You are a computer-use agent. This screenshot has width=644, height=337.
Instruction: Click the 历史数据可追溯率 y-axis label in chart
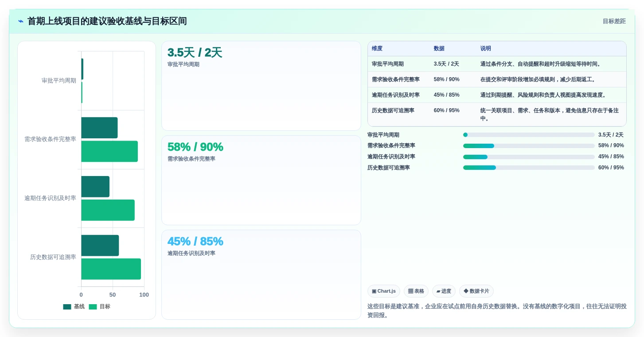click(53, 257)
